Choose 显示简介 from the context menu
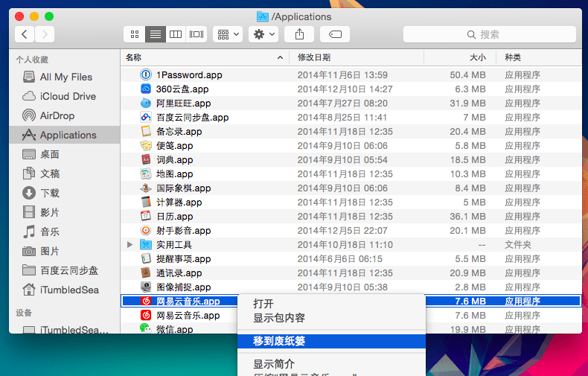This screenshot has width=588, height=376. (331, 364)
